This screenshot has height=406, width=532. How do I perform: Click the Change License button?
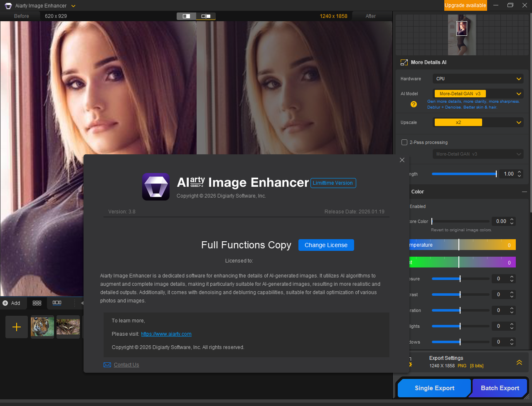coord(326,245)
